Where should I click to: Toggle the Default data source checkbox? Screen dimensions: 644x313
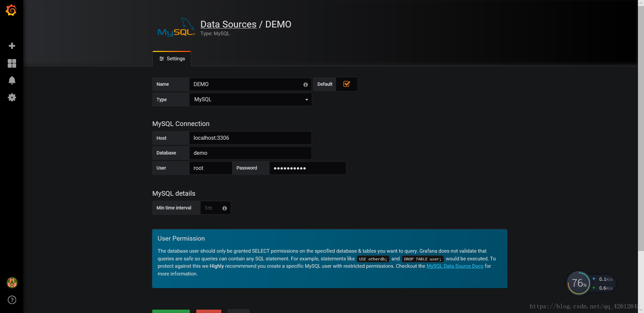click(347, 84)
